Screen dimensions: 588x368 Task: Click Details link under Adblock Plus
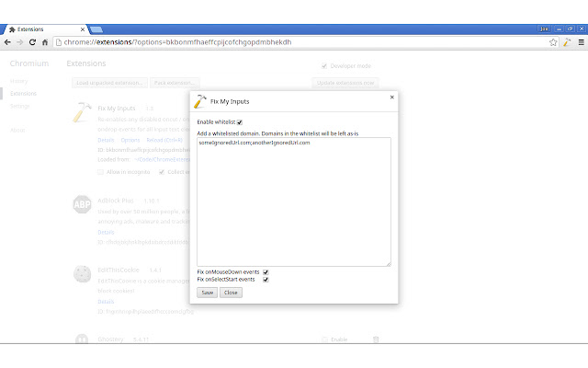point(106,233)
